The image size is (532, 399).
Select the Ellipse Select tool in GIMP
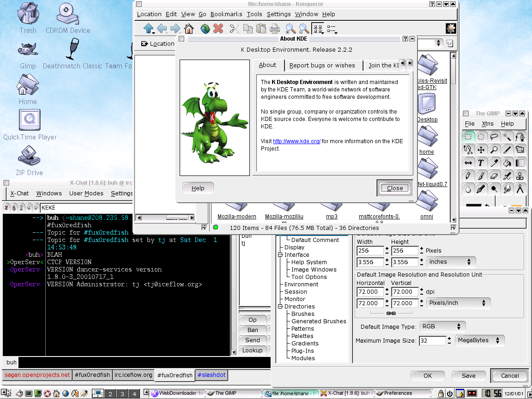coord(481,137)
